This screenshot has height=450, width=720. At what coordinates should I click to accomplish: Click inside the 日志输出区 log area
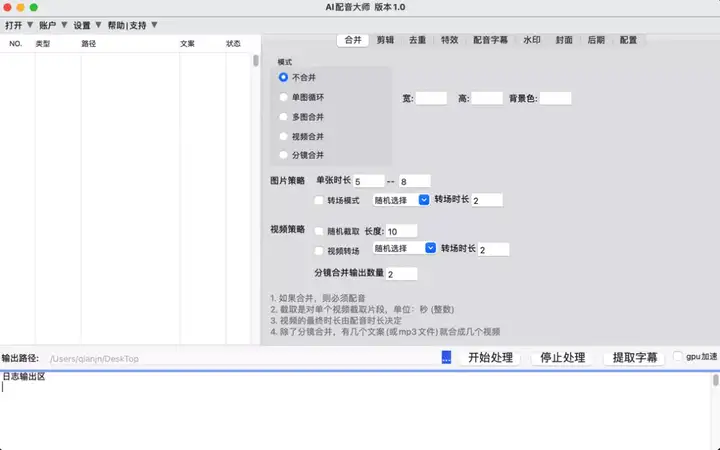click(356, 413)
